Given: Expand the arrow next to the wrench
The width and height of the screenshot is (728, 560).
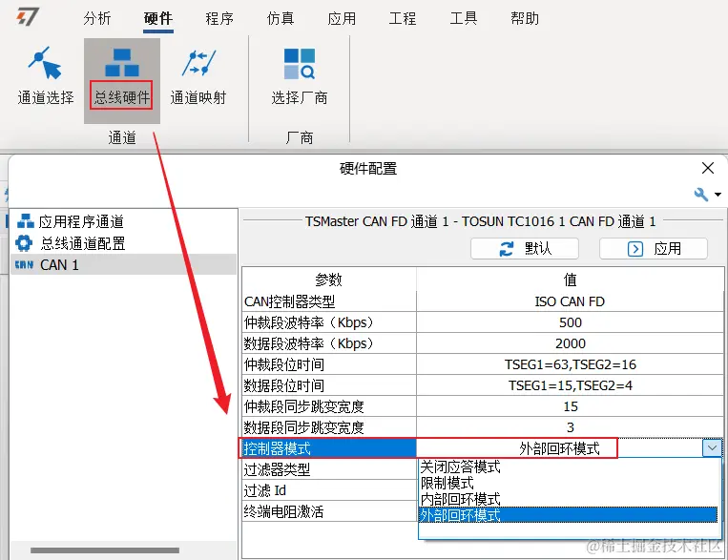Looking at the screenshot, I should 718,195.
